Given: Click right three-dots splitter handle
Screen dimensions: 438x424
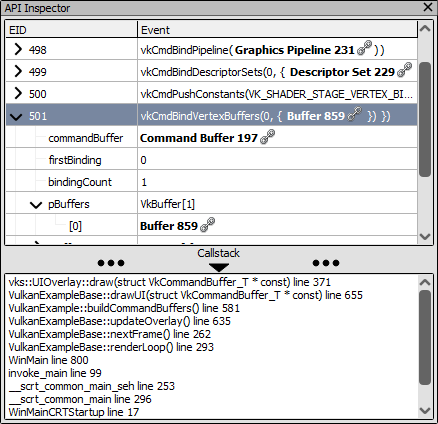Looking at the screenshot, I should click(326, 263).
